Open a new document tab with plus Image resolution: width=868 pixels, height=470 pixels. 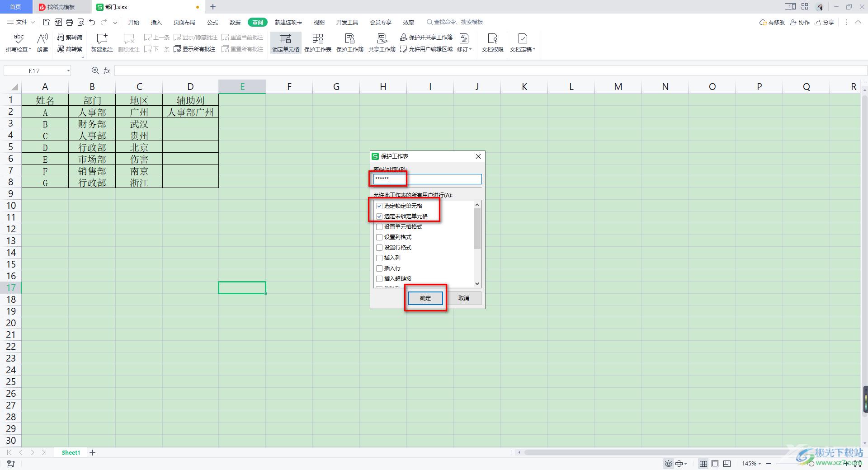(x=213, y=7)
